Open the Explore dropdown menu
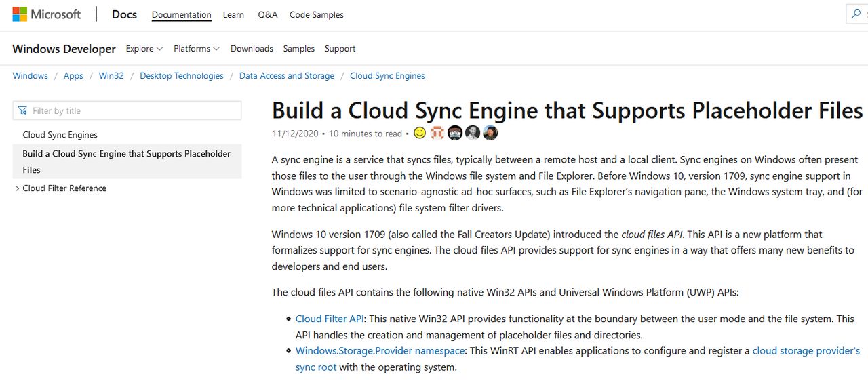868x385 pixels. pyautogui.click(x=144, y=49)
